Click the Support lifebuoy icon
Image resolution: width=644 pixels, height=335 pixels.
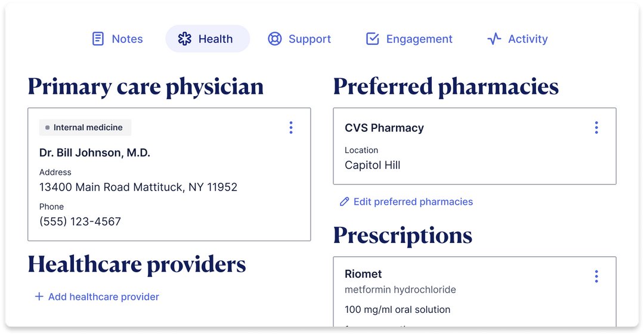coord(274,39)
